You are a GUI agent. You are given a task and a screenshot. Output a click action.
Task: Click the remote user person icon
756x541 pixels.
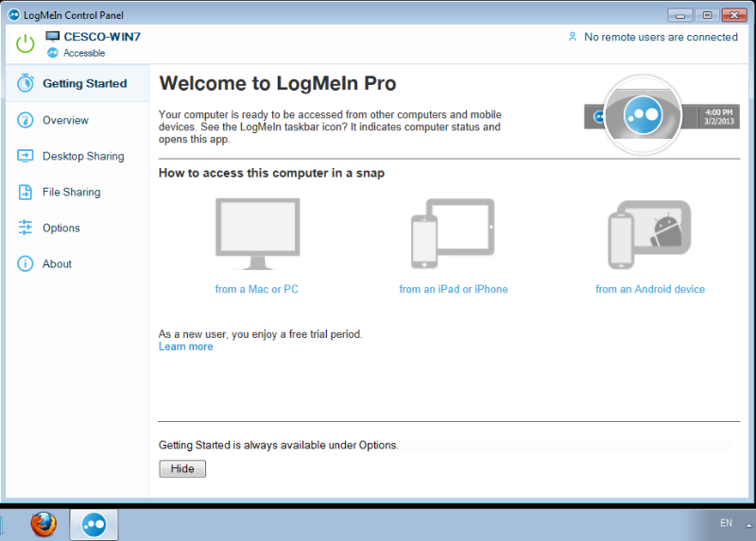573,37
